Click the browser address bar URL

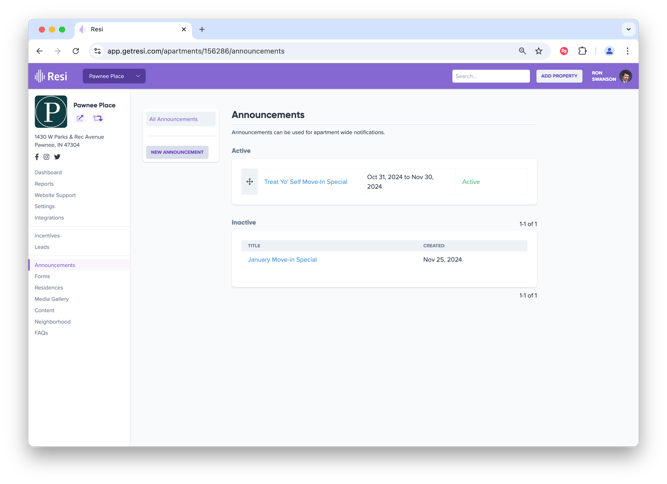[x=196, y=51]
